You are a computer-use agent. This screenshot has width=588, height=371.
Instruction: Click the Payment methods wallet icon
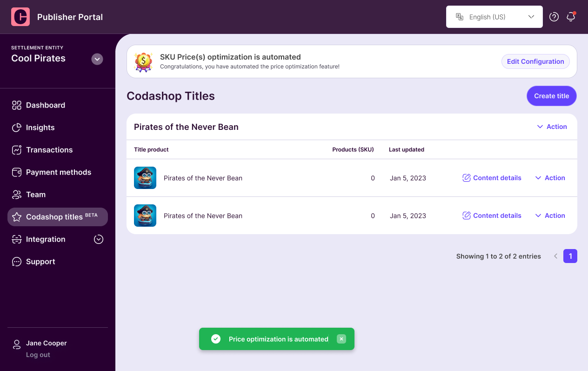click(x=17, y=172)
